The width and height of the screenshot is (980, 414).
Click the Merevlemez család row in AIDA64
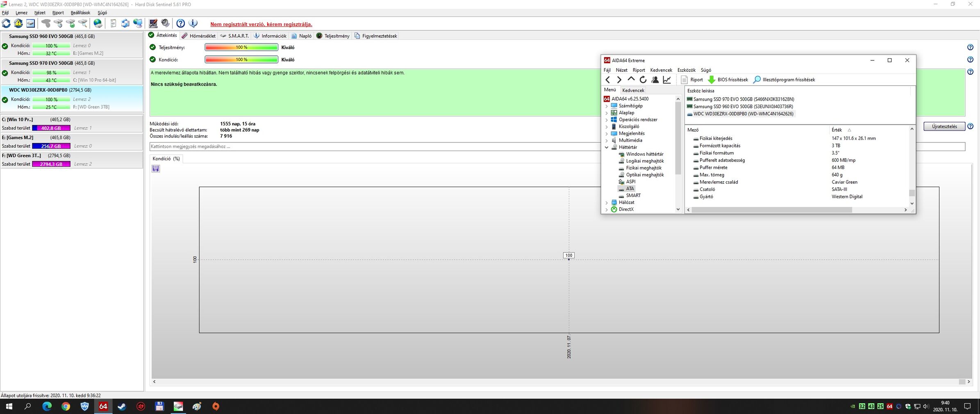pos(798,182)
